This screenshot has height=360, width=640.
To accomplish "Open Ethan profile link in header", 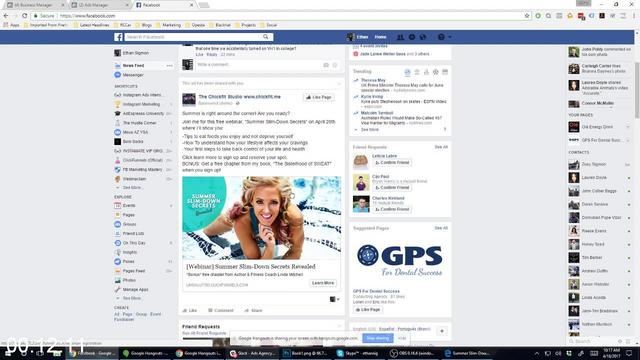I will 358,37.
